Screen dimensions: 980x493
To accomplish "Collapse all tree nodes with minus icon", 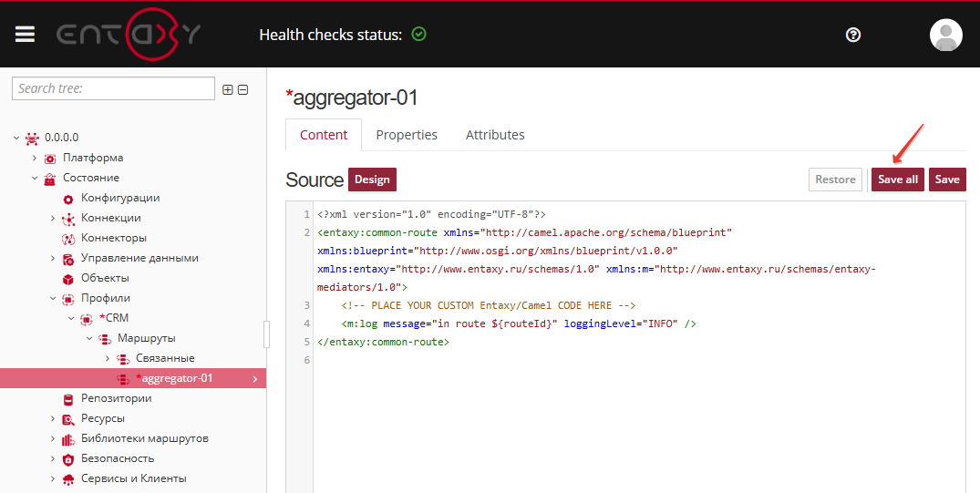I will pos(243,89).
